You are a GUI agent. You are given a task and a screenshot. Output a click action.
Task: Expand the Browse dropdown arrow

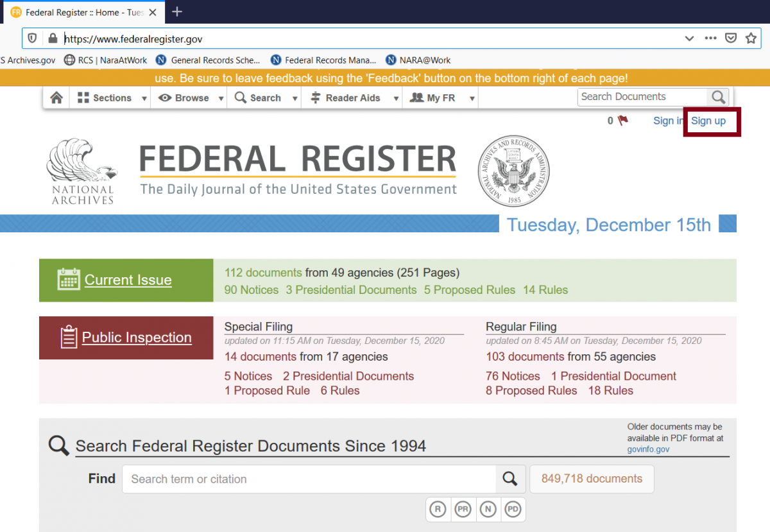(x=221, y=99)
